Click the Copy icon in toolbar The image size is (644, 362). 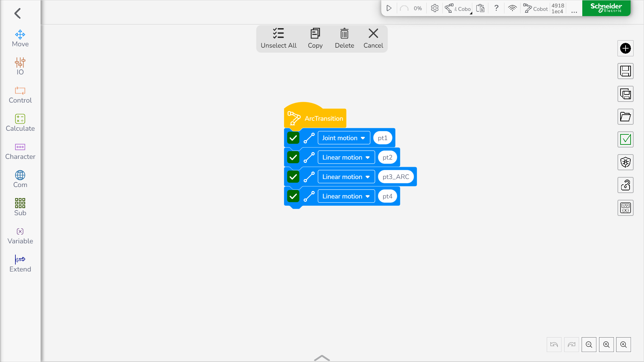pos(315,38)
